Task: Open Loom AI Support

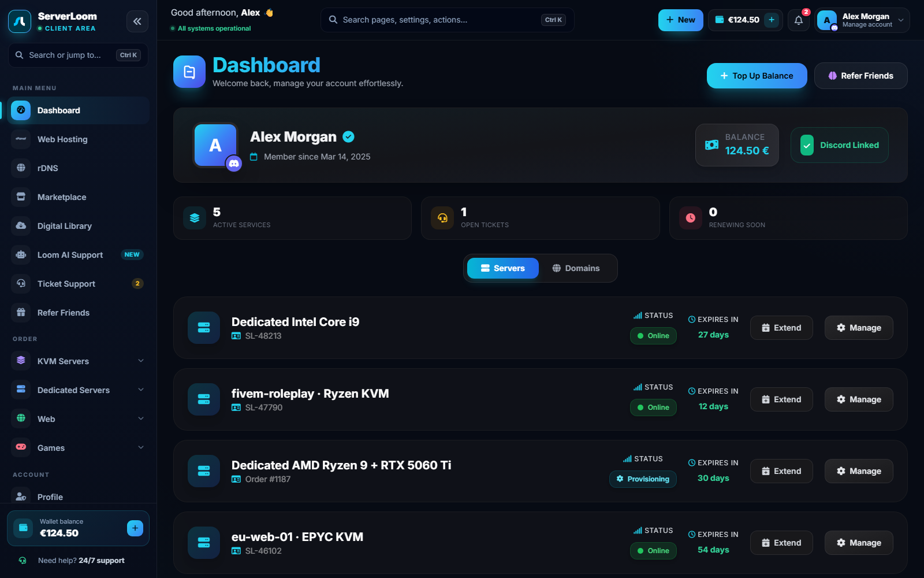Action: tap(79, 255)
